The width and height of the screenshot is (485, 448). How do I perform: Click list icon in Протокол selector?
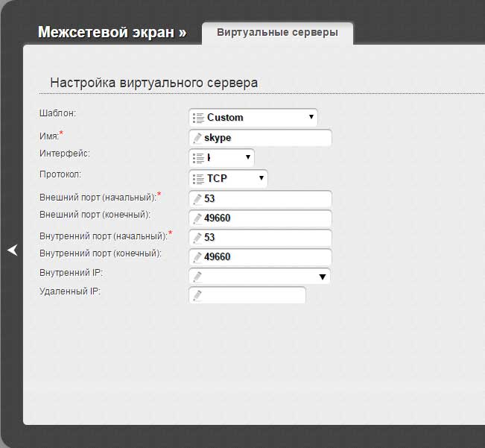tap(197, 179)
